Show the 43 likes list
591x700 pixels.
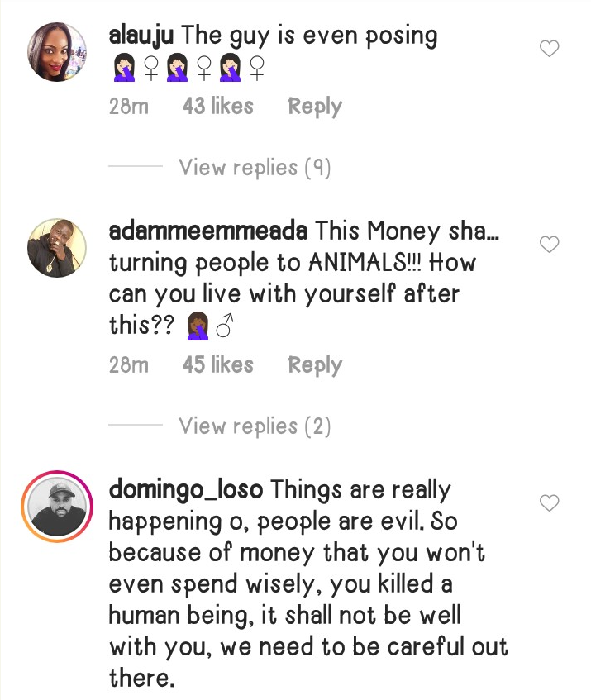click(x=218, y=107)
